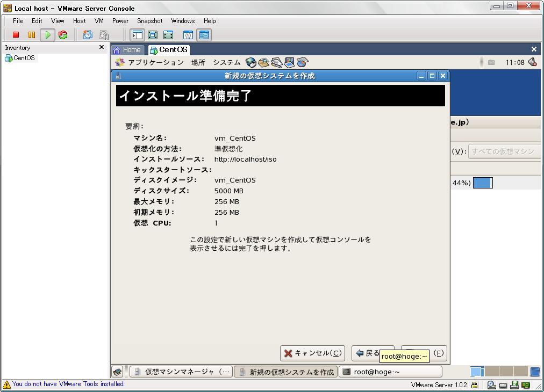Click the muted volume speaker icon
The height and width of the screenshot is (392, 544).
[533, 62]
